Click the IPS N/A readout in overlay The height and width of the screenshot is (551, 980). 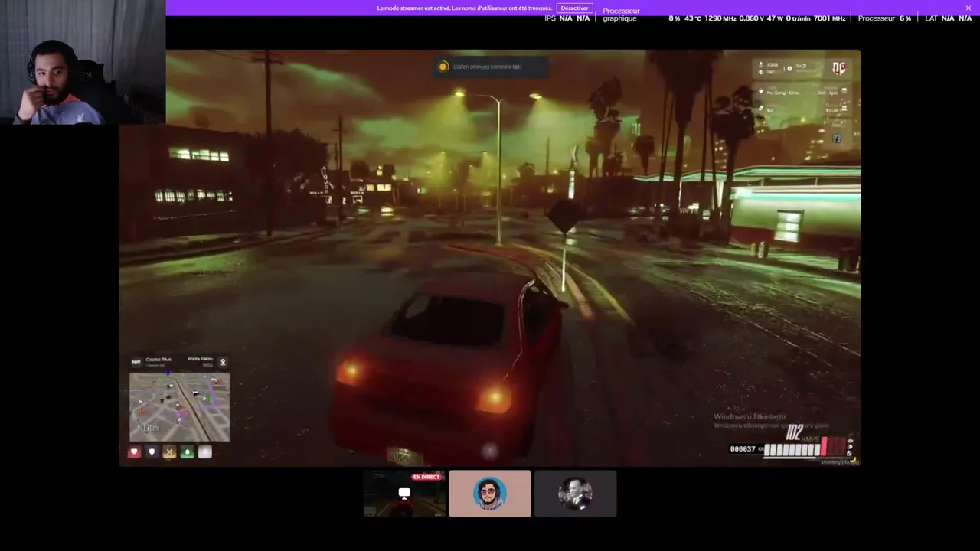tap(567, 18)
